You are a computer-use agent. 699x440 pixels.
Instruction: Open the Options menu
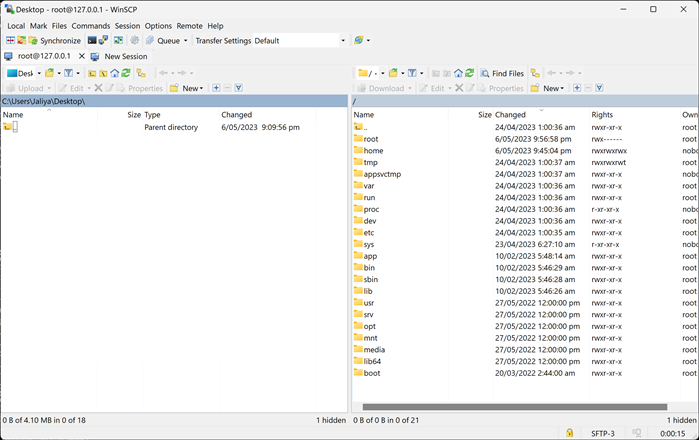pyautogui.click(x=158, y=26)
